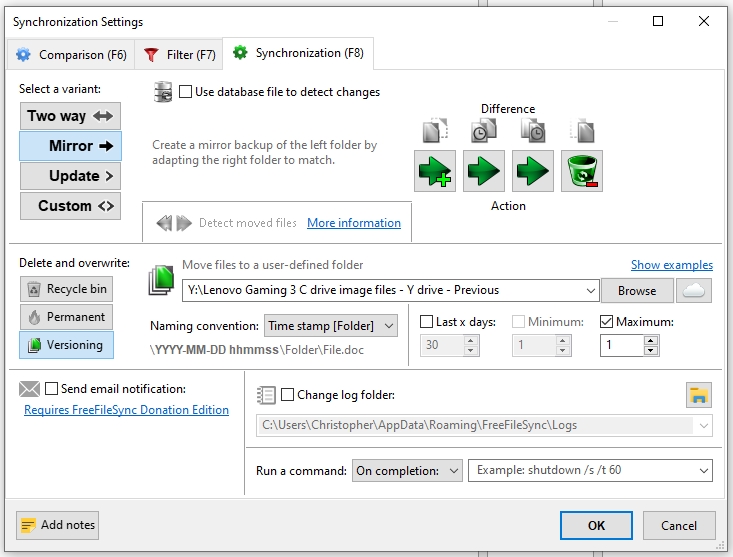Image resolution: width=733 pixels, height=557 pixels.
Task: Check the Change log folder checkbox
Action: 287,395
